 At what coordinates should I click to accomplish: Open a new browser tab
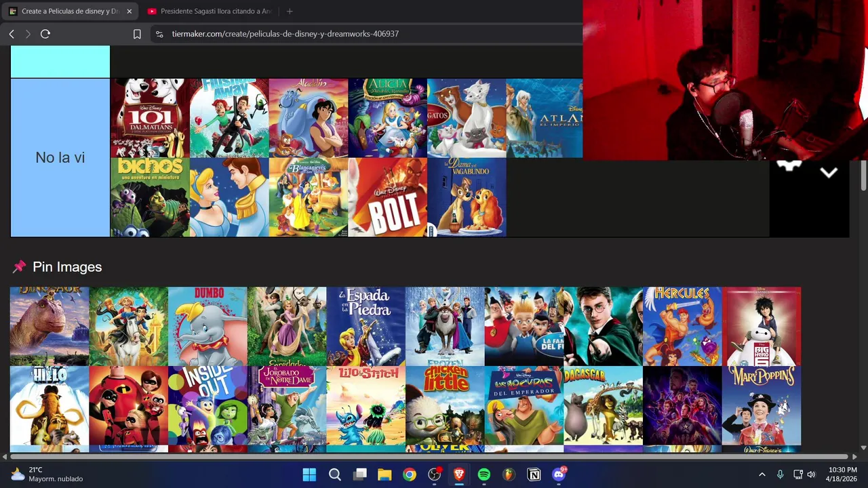click(x=290, y=11)
